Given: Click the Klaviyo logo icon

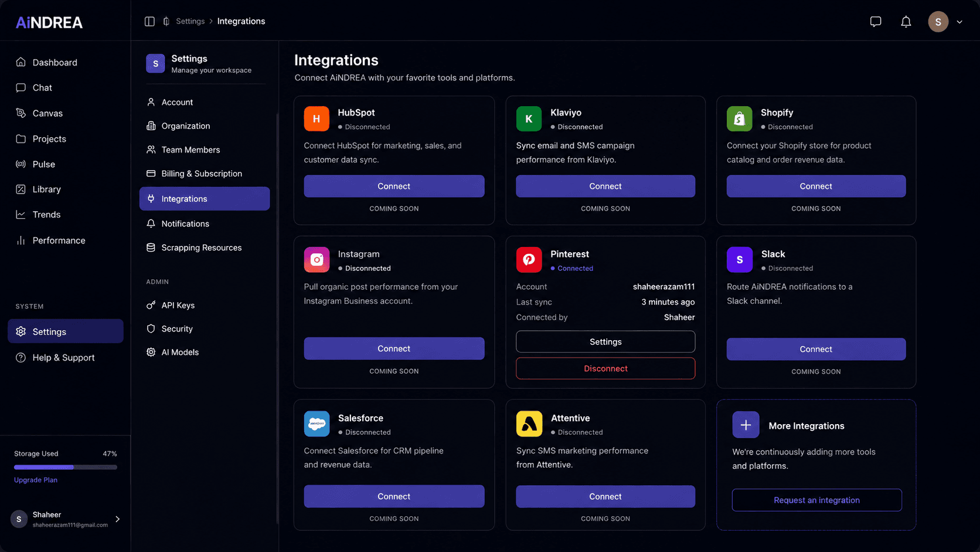Looking at the screenshot, I should click(529, 118).
